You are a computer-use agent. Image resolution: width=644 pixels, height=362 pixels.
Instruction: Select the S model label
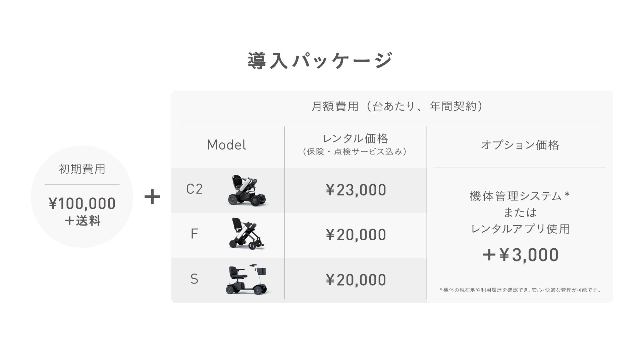pos(194,279)
